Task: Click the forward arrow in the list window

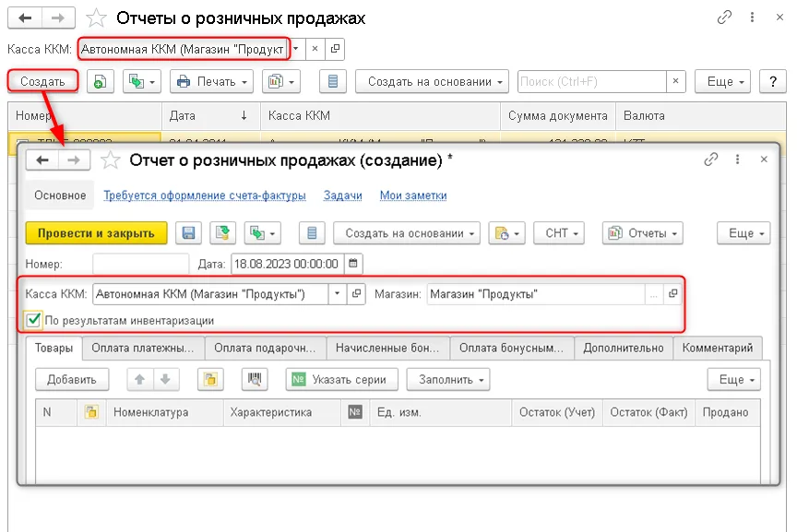Action: click(58, 18)
